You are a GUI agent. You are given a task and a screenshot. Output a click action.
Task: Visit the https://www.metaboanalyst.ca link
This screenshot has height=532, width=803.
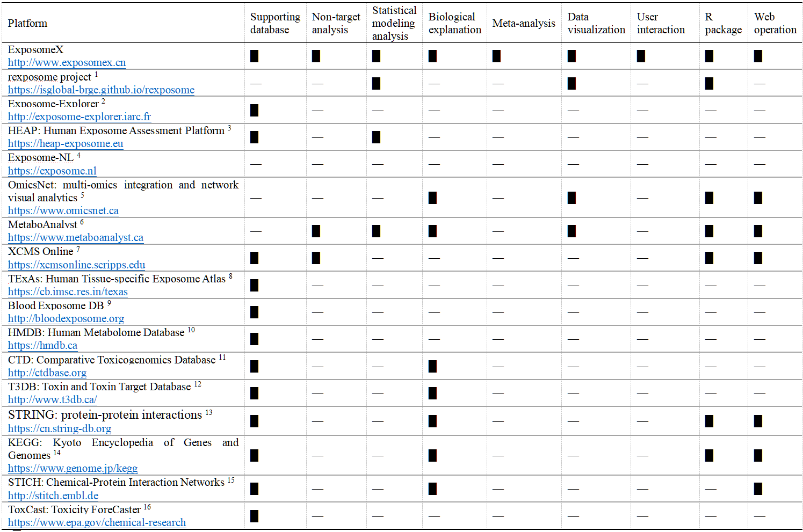point(76,237)
